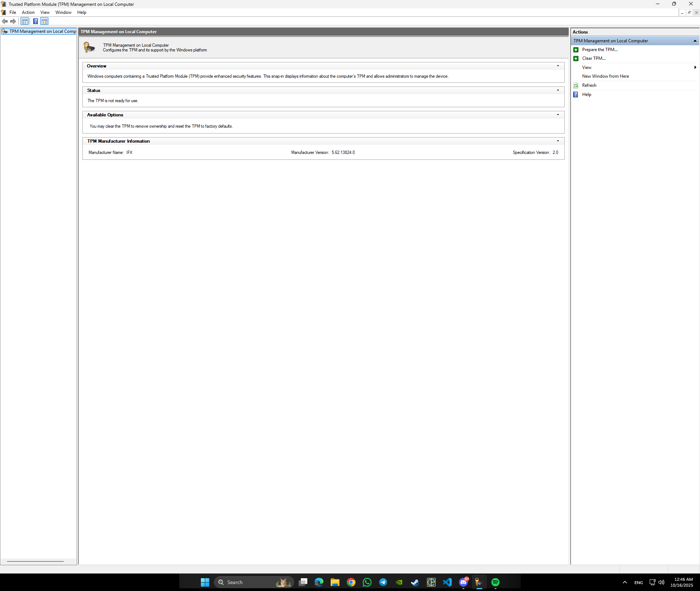Click the Forward arrow toolbar icon

[13, 22]
